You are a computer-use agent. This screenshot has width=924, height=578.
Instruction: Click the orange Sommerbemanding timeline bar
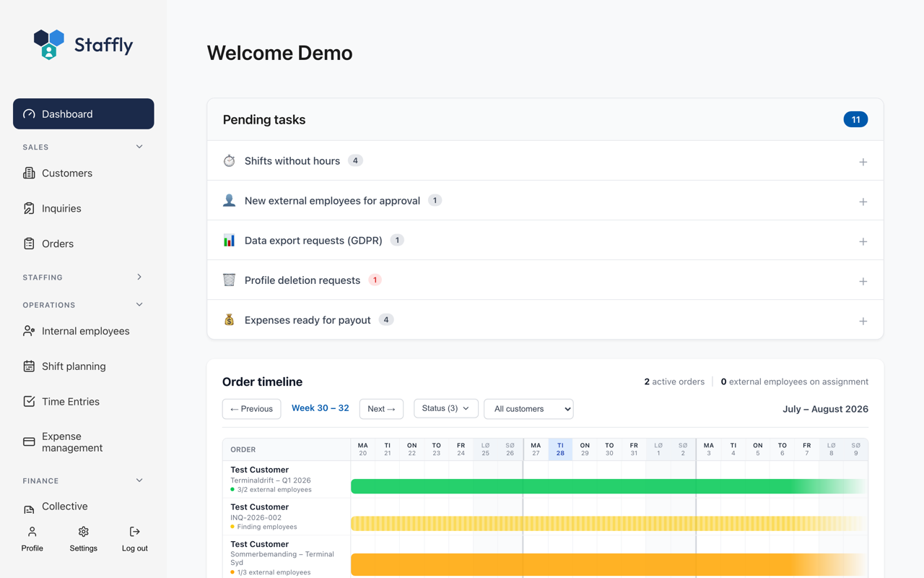coord(609,564)
